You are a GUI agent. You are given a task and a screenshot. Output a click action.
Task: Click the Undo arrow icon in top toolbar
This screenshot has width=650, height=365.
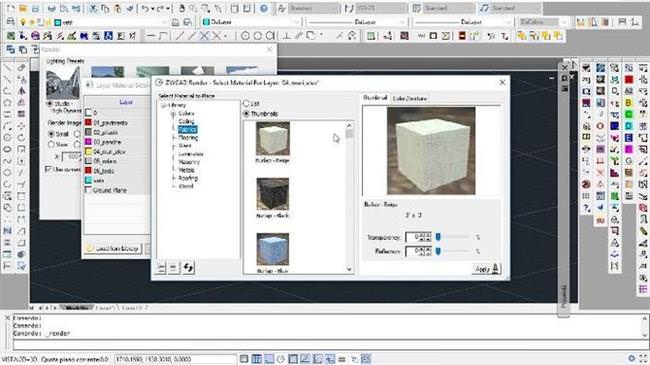(x=145, y=8)
